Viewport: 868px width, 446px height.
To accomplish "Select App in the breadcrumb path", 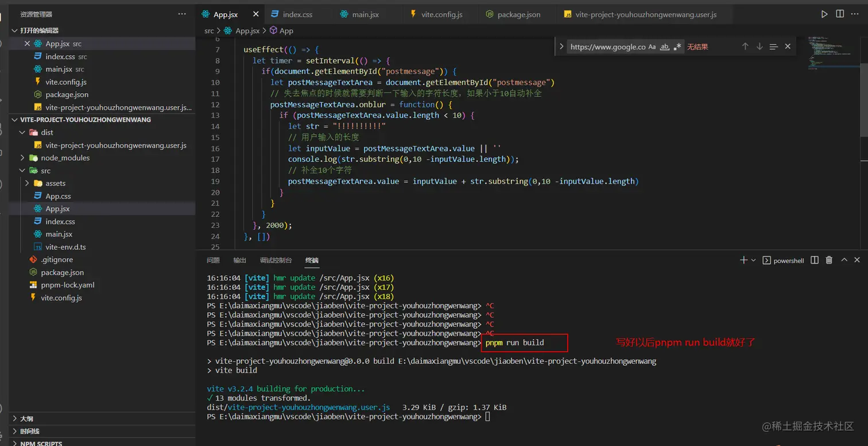I will 286,31.
